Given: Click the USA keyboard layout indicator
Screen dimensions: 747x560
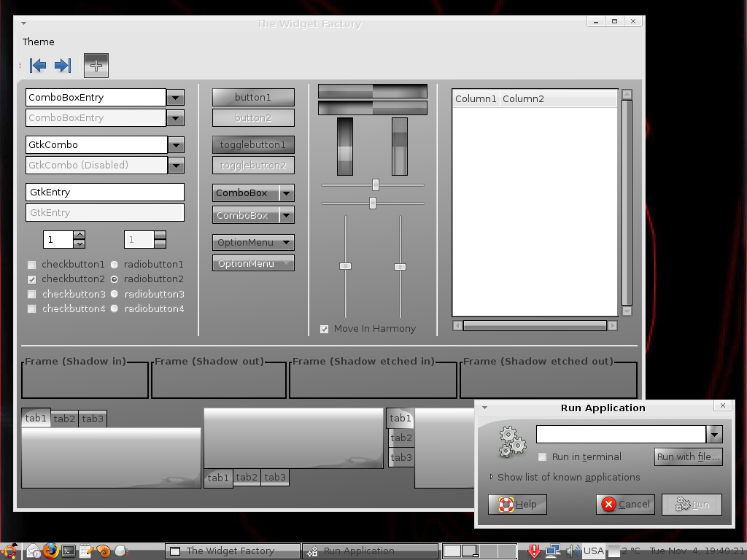Looking at the screenshot, I should (594, 551).
